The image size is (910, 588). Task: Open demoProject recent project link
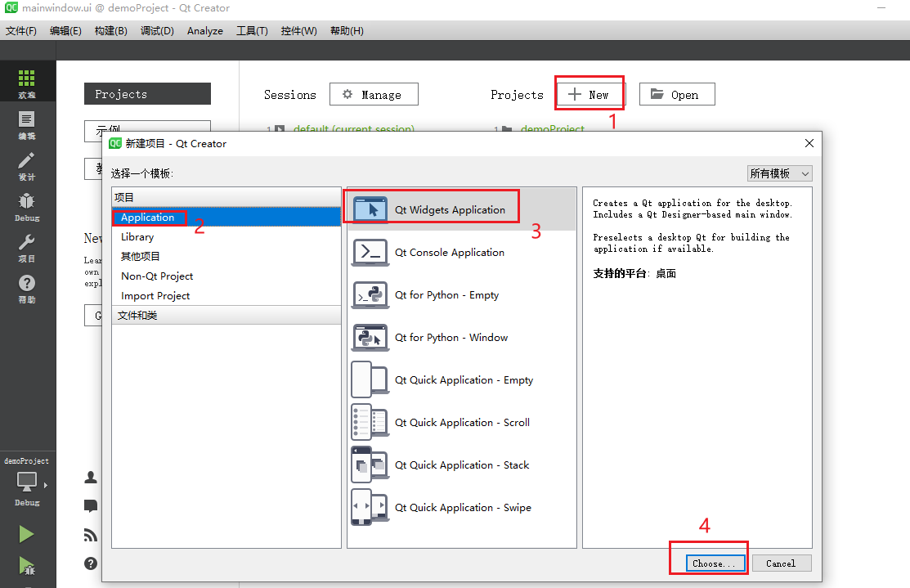tap(553, 128)
